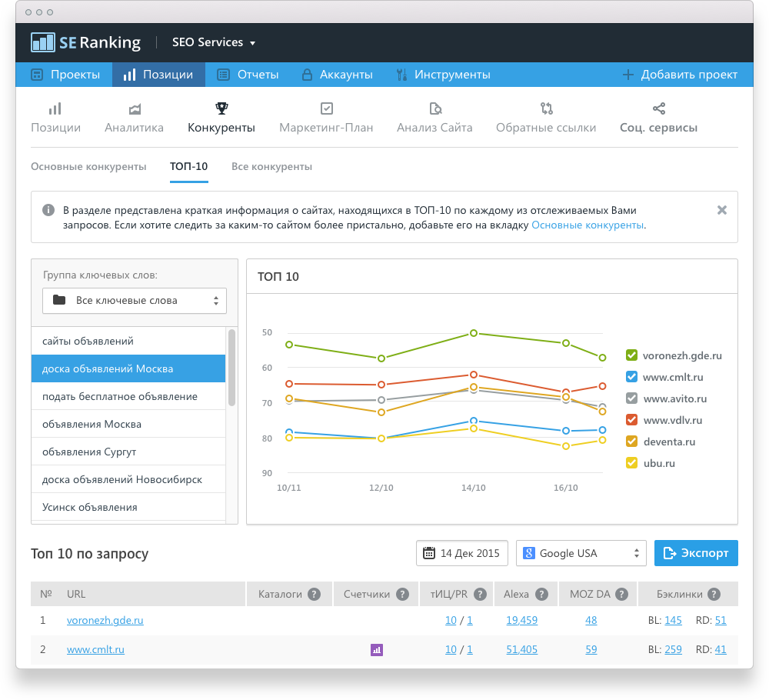
Task: Toggle www.avito.ru chart series checkbox
Action: (x=631, y=398)
